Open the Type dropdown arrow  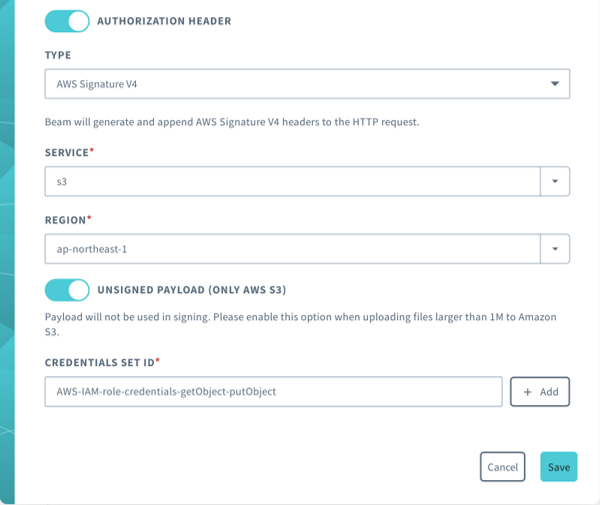coord(555,84)
